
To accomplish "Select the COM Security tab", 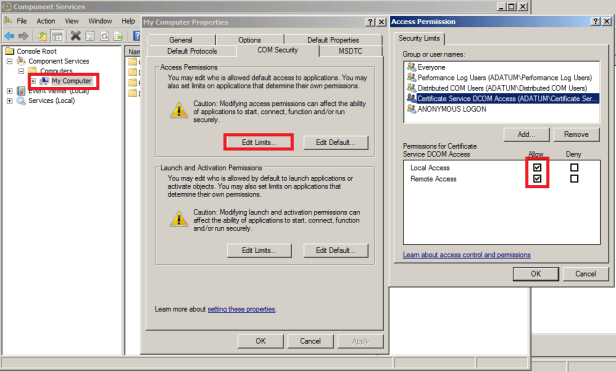I will pos(278,50).
